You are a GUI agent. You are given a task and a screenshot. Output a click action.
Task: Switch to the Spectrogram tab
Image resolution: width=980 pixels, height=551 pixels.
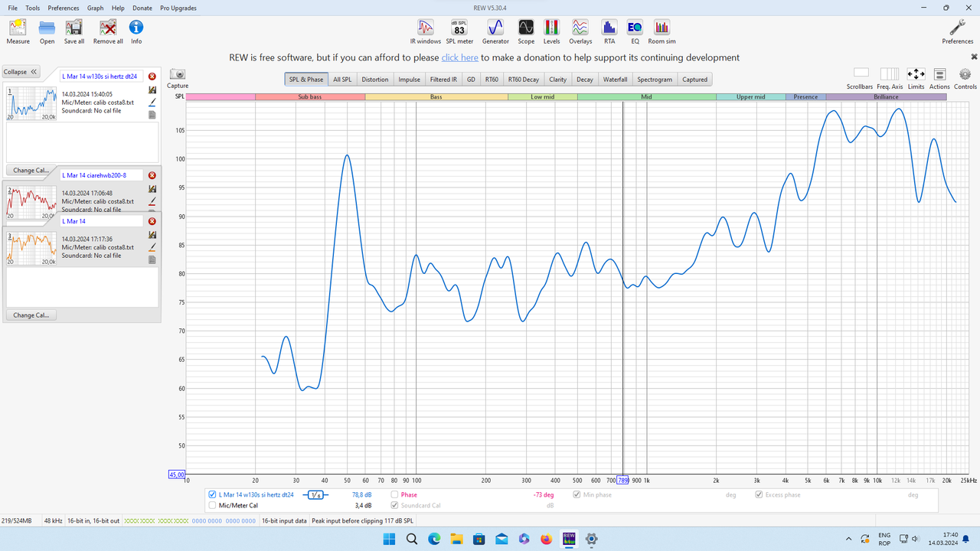coord(655,80)
